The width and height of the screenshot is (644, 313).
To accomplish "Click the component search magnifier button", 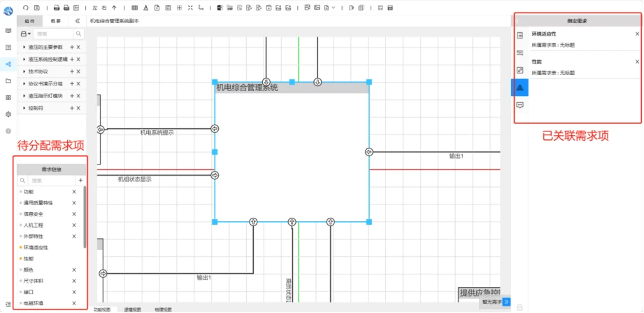I will tap(78, 34).
